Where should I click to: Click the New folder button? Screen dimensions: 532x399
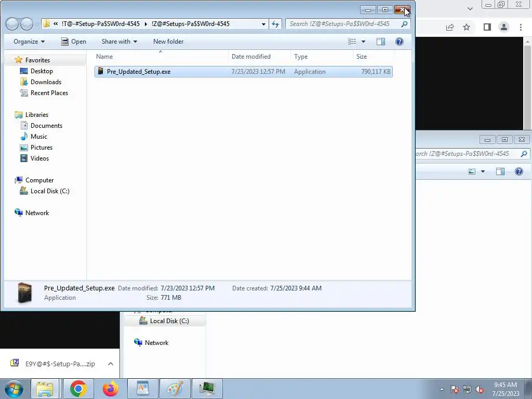click(x=168, y=42)
